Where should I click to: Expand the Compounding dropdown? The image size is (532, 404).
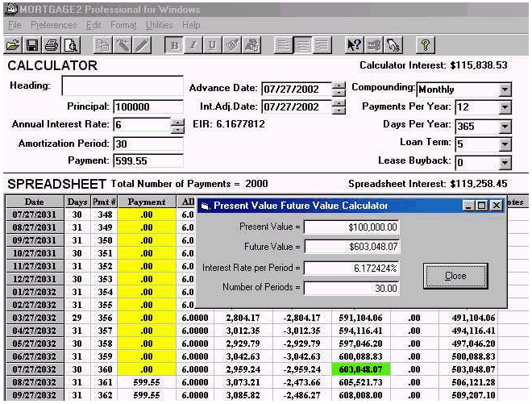pyautogui.click(x=505, y=90)
